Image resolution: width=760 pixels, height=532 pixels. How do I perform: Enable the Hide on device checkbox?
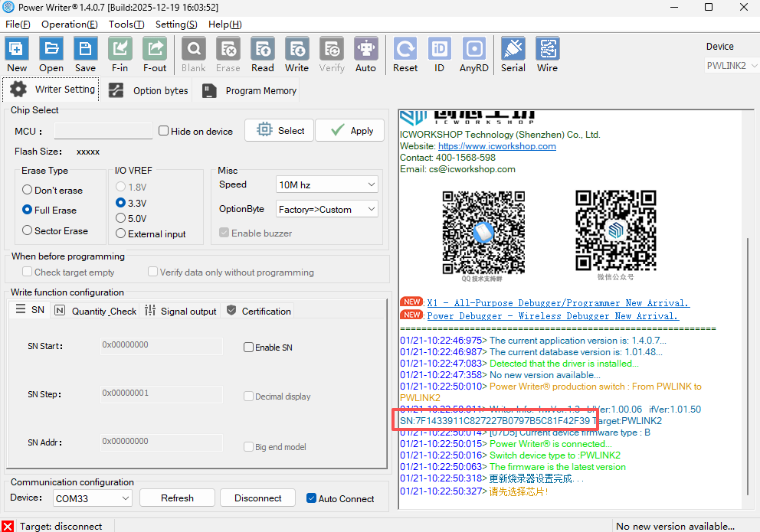[164, 131]
